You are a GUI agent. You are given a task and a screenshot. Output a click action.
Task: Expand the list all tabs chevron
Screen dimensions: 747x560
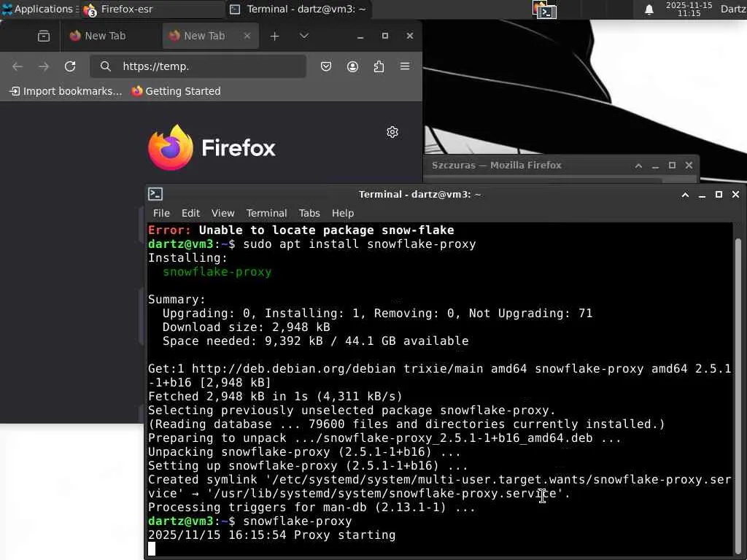coord(304,36)
